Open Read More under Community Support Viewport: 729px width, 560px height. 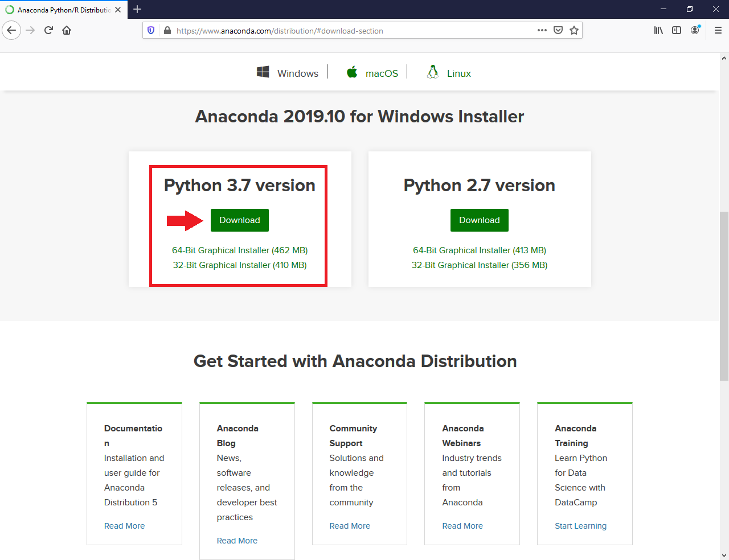tap(350, 526)
